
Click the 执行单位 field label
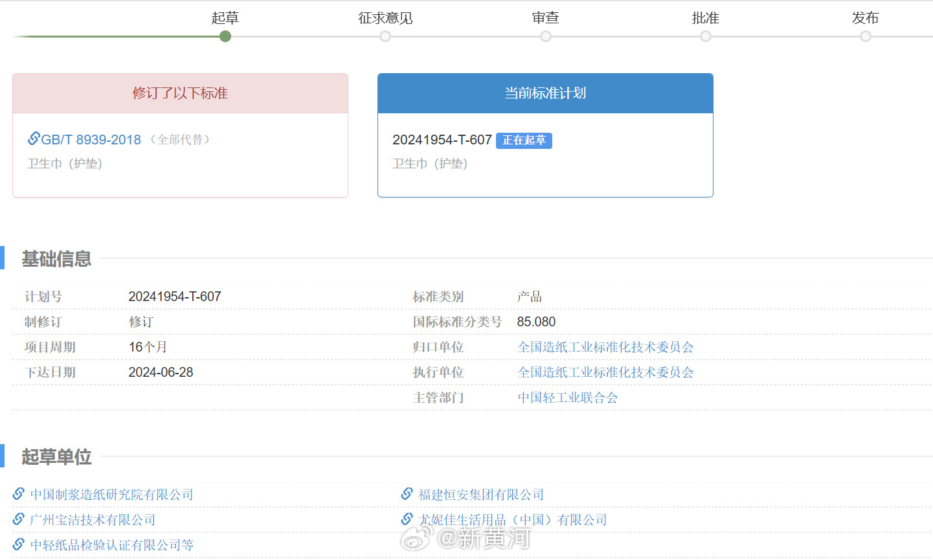tap(438, 372)
